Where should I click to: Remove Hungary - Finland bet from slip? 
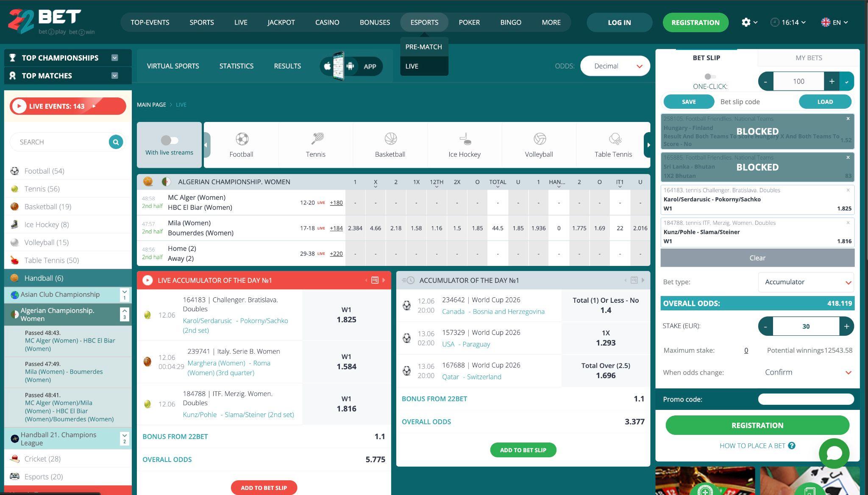point(848,119)
